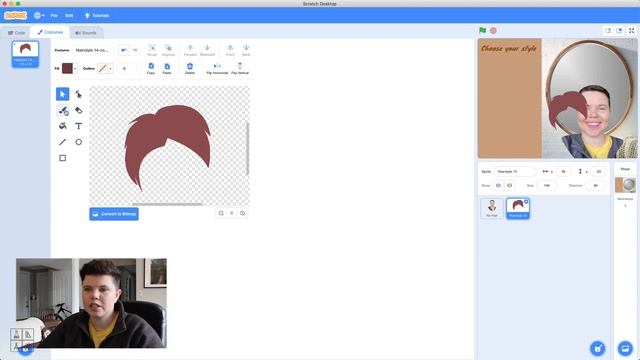Start project with green flag
Screen dimensions: 640x360
[482, 31]
